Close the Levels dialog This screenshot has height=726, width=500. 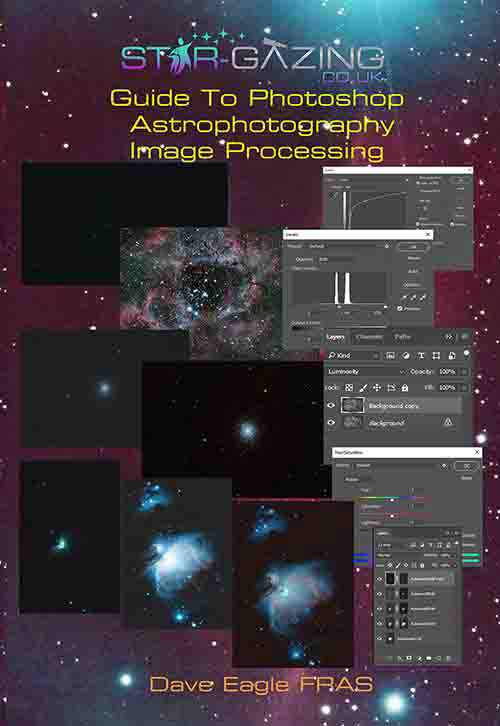coord(428,235)
